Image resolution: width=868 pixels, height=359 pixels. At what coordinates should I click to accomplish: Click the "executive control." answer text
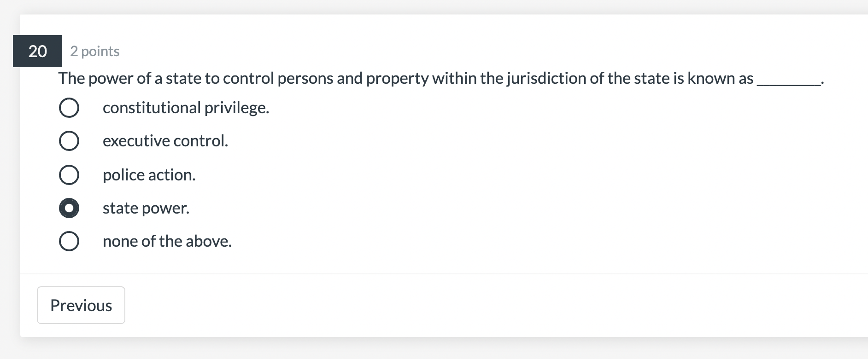165,140
